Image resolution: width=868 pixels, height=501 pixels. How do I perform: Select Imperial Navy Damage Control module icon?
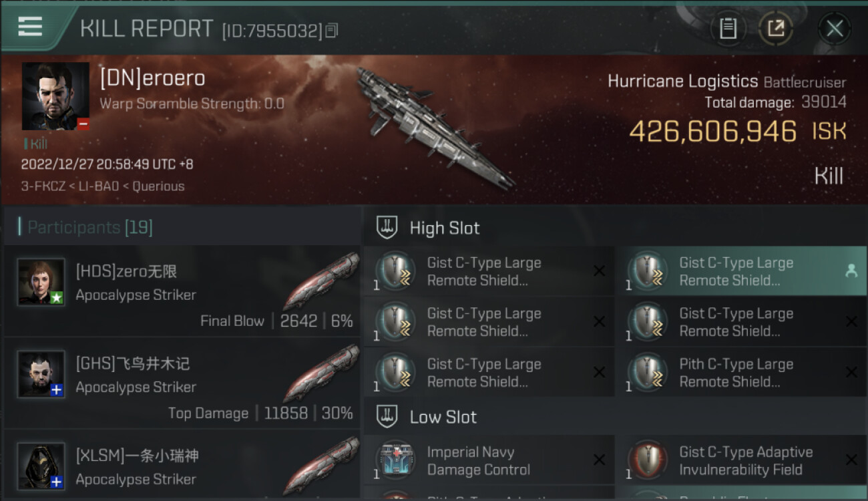tap(395, 461)
